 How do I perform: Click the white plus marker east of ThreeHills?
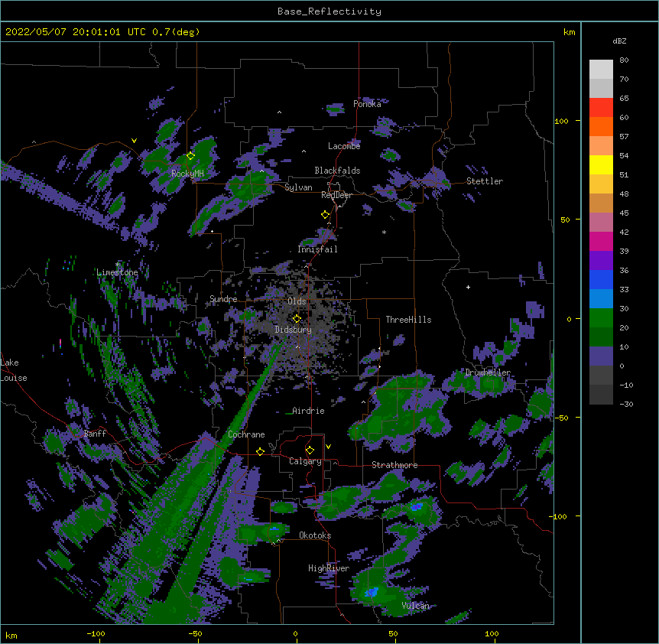(x=468, y=287)
